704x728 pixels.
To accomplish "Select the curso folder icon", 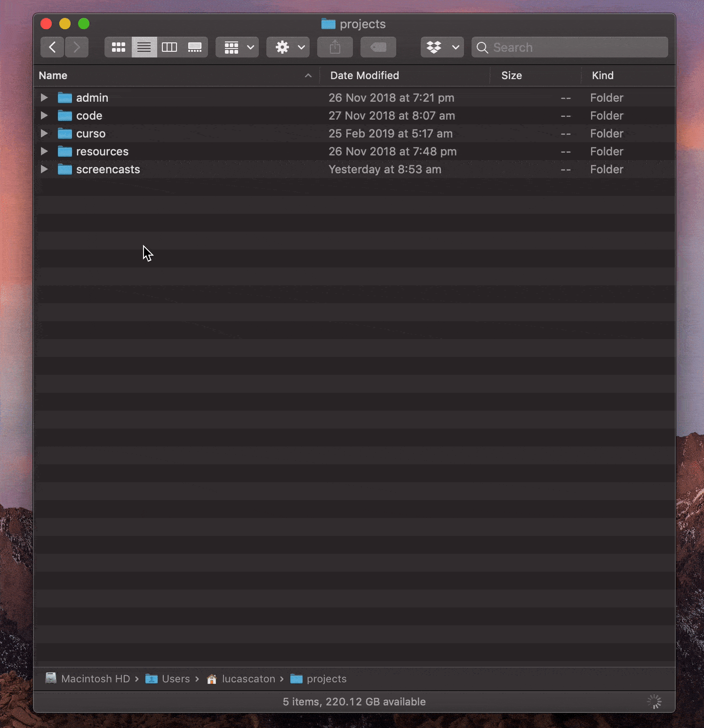I will 65,133.
